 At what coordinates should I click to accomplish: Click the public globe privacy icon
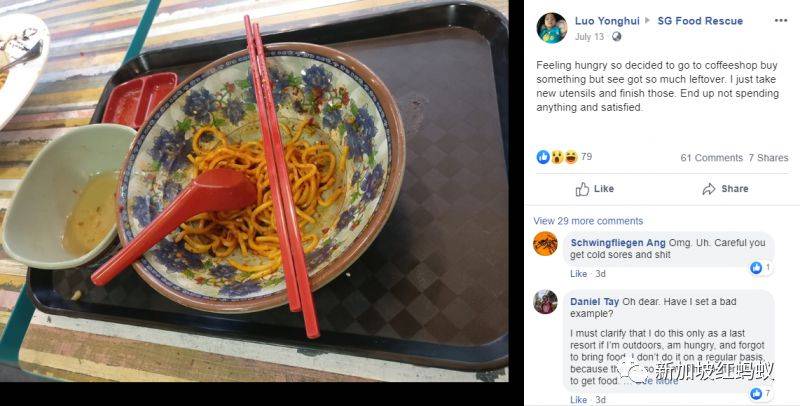coord(616,37)
